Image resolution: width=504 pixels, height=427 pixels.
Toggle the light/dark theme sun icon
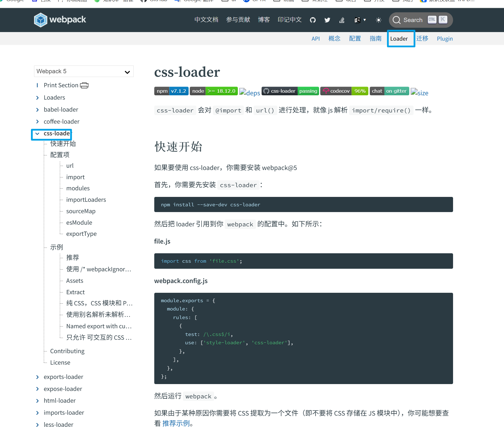pos(378,20)
